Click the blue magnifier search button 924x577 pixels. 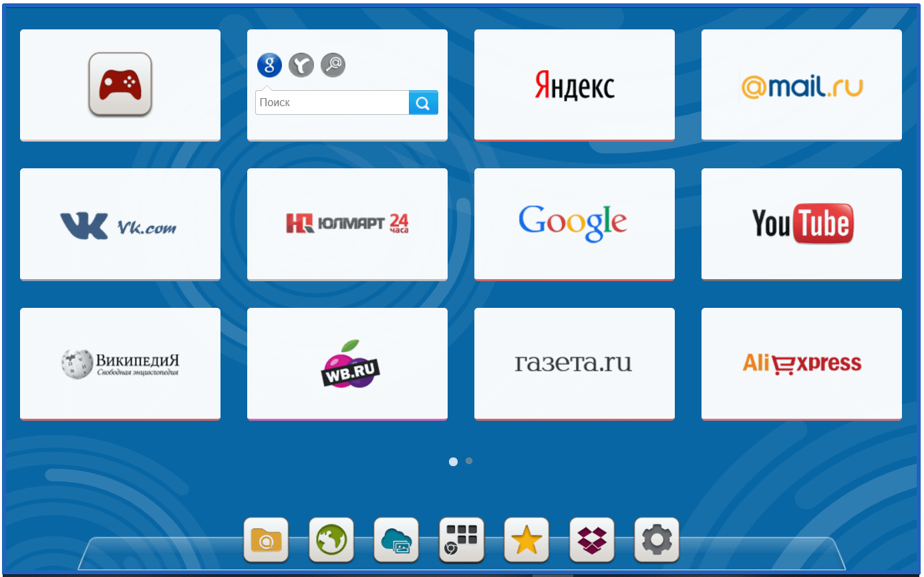424,103
